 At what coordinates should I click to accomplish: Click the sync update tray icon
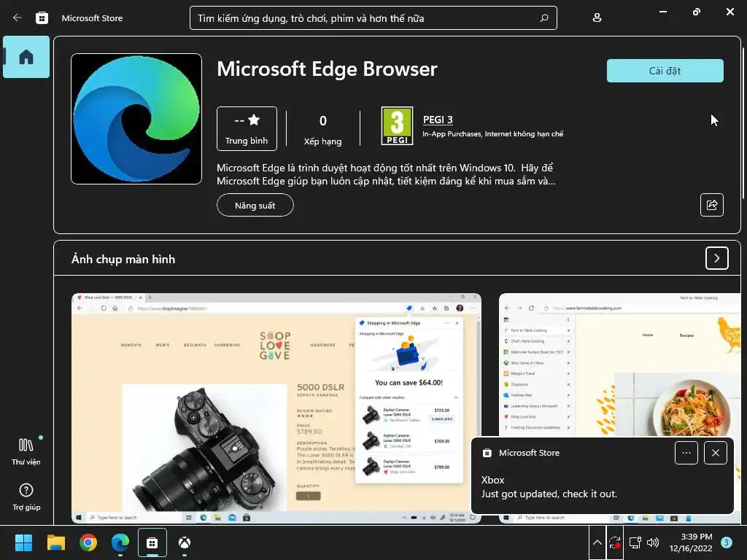point(615,542)
